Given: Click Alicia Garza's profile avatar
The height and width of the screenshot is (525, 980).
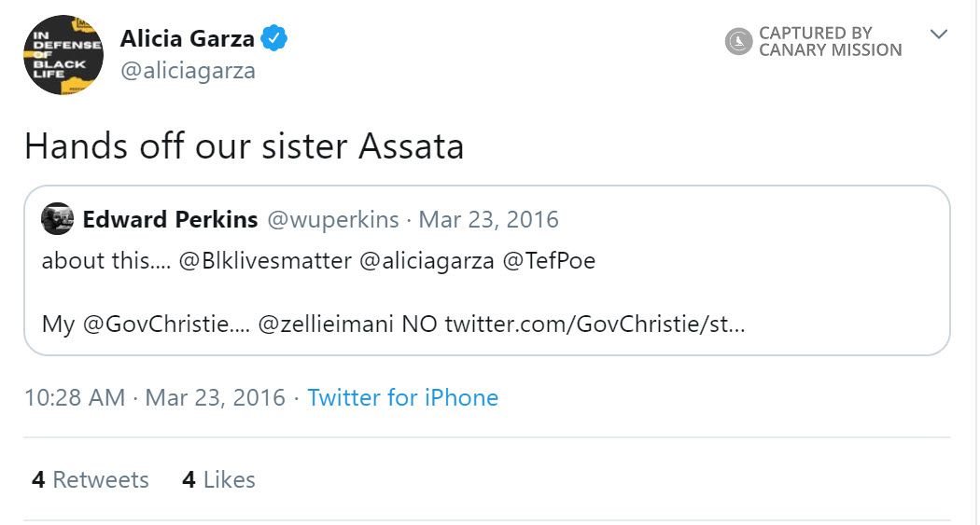Looking at the screenshot, I should coord(63,55).
